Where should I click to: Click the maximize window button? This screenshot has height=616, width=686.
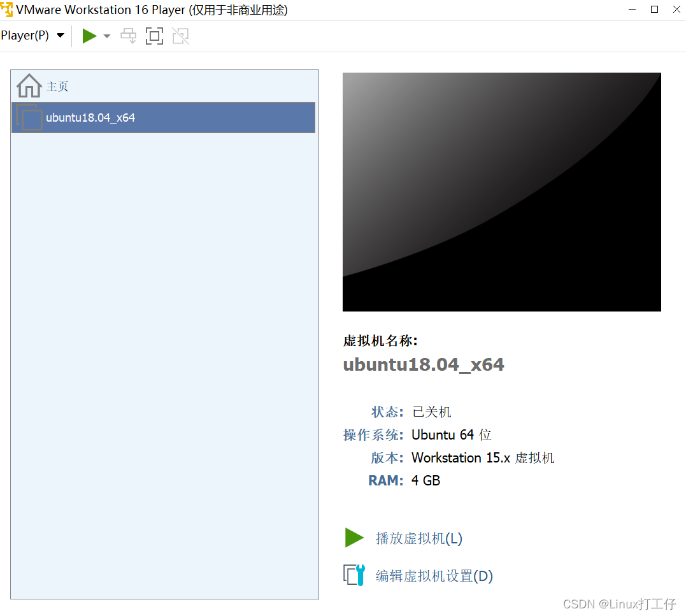pos(654,10)
